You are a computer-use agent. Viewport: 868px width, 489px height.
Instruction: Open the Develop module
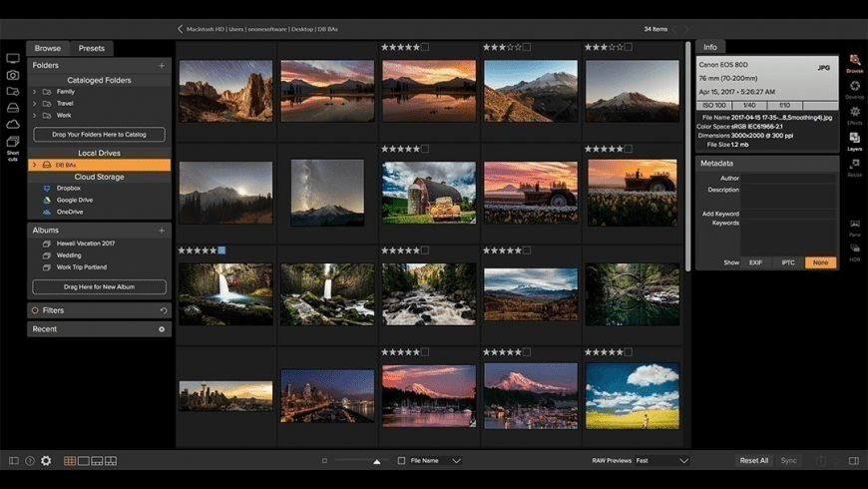[854, 87]
